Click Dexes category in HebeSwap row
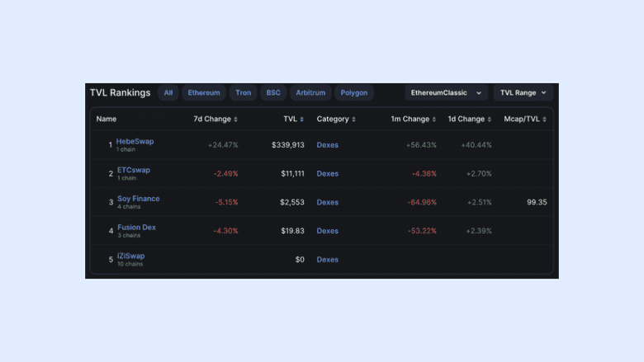644x362 pixels. click(328, 145)
